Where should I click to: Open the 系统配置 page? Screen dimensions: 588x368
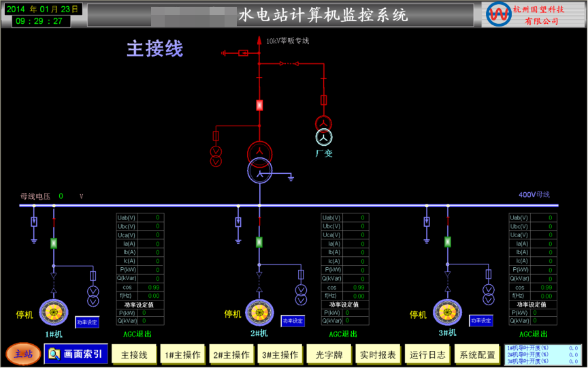pyautogui.click(x=477, y=354)
